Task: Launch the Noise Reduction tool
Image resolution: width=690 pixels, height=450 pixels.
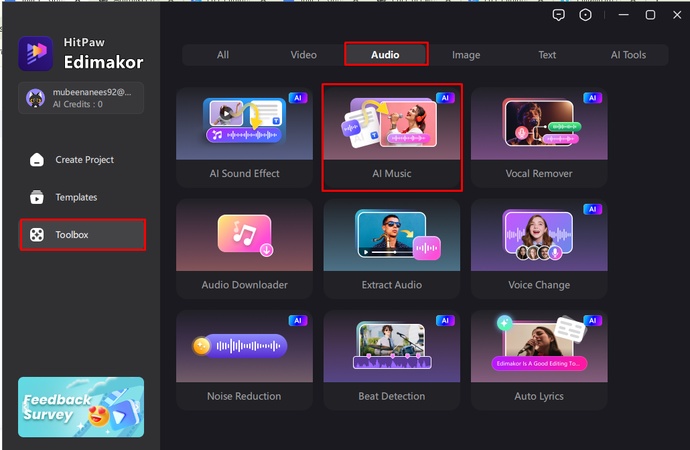Action: (244, 359)
